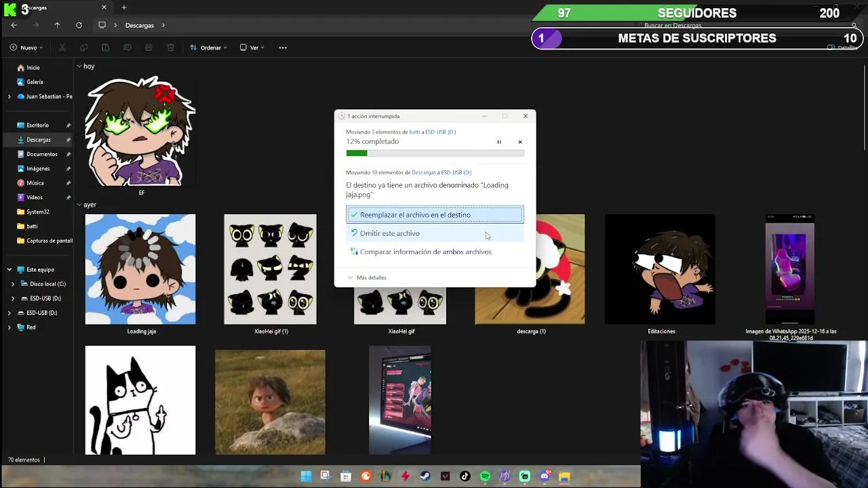Open the Ordenar sort dropdown
Viewport: 868px width, 488px height.
click(x=209, y=47)
